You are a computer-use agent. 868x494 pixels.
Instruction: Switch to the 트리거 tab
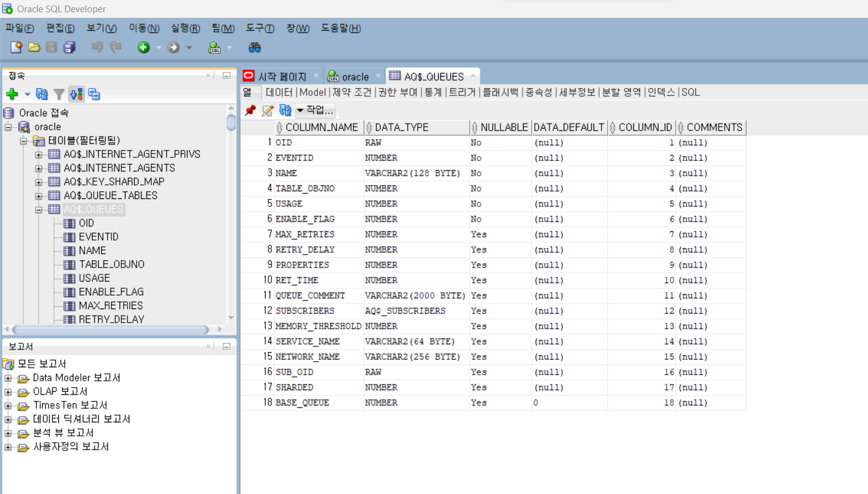pyautogui.click(x=462, y=92)
